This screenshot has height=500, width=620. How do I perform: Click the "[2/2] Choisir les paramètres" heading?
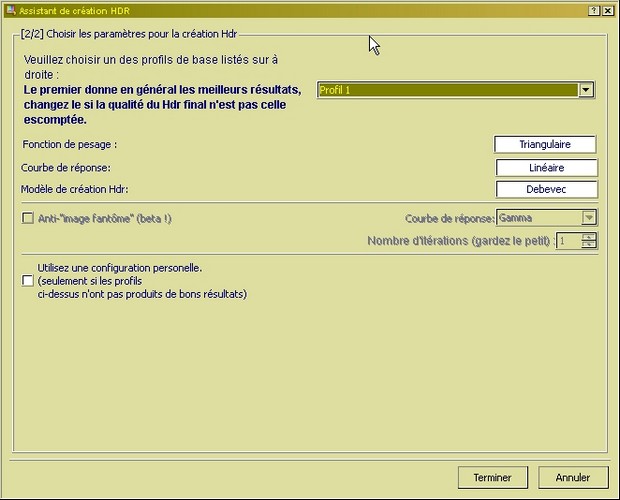pos(128,34)
